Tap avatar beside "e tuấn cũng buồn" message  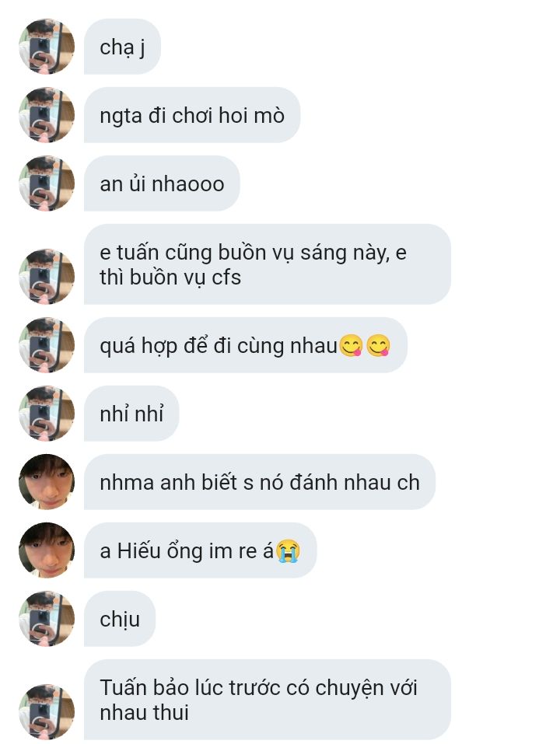[x=47, y=276]
